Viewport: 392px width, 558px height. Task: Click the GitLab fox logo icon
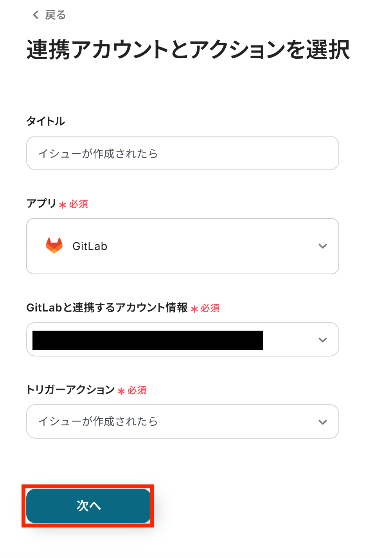(54, 246)
